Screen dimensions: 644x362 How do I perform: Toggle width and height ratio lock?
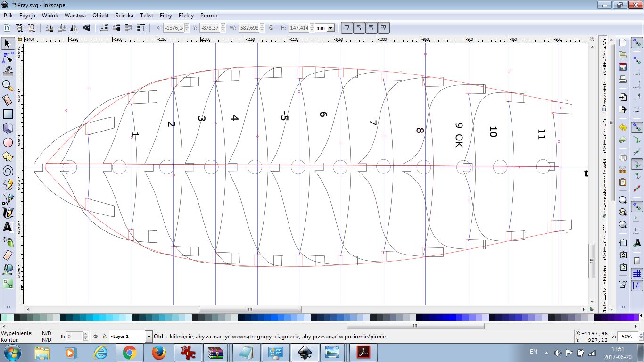click(x=271, y=28)
